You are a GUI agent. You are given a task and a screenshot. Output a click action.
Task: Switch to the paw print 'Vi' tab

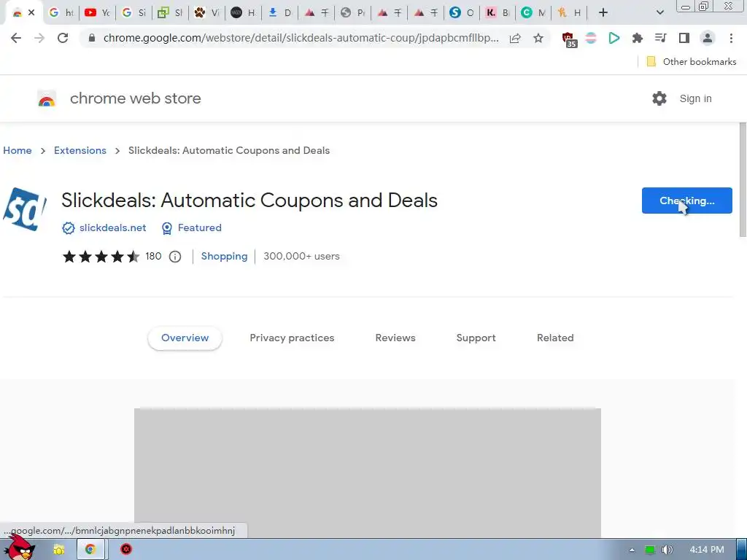206,13
